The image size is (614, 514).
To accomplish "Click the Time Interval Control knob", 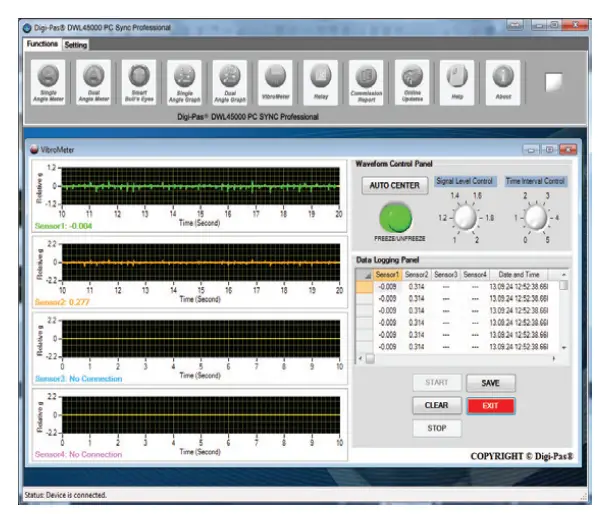I will [x=539, y=217].
